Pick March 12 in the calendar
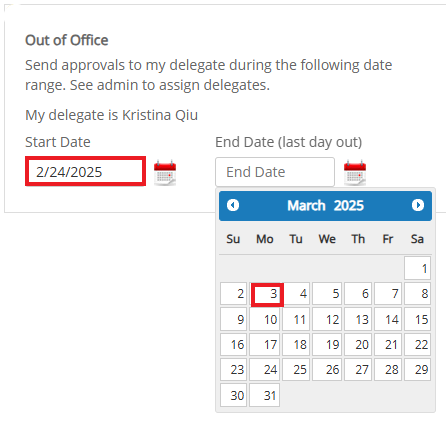Screen dimensions: 446x423 (327, 319)
